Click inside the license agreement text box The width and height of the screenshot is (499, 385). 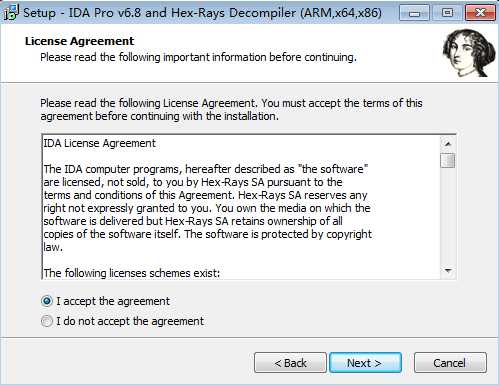[241, 207]
